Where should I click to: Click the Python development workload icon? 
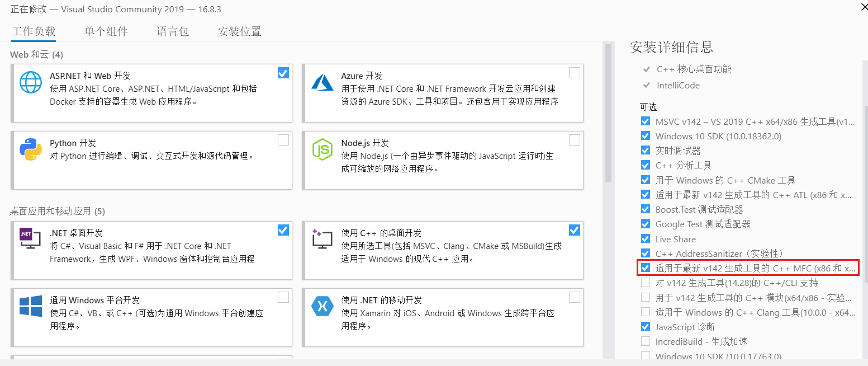(x=31, y=149)
